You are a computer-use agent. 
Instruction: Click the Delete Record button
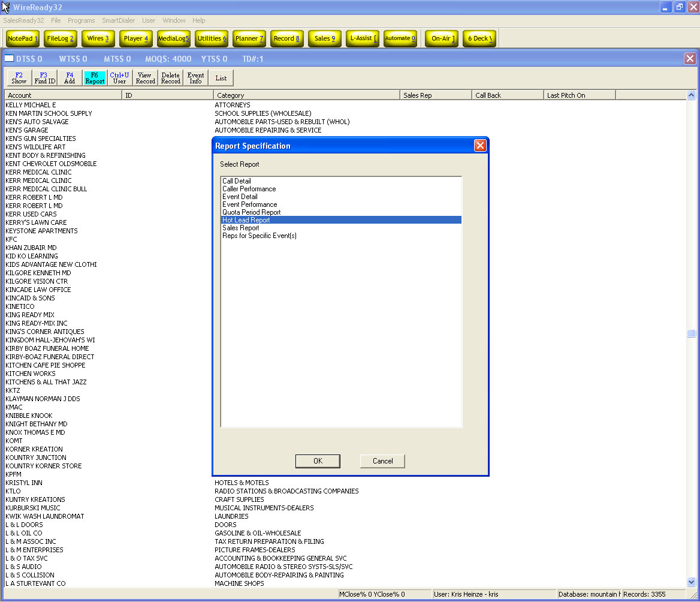[x=171, y=78]
